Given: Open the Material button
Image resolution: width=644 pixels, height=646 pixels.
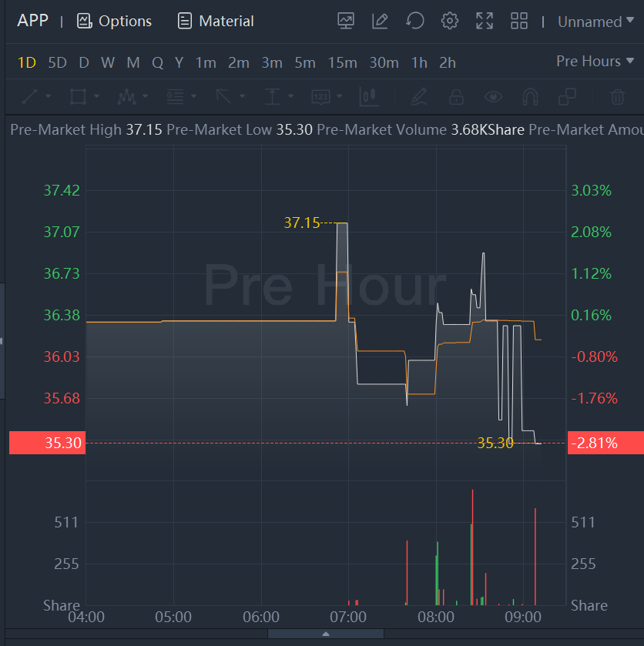Looking at the screenshot, I should coord(216,22).
